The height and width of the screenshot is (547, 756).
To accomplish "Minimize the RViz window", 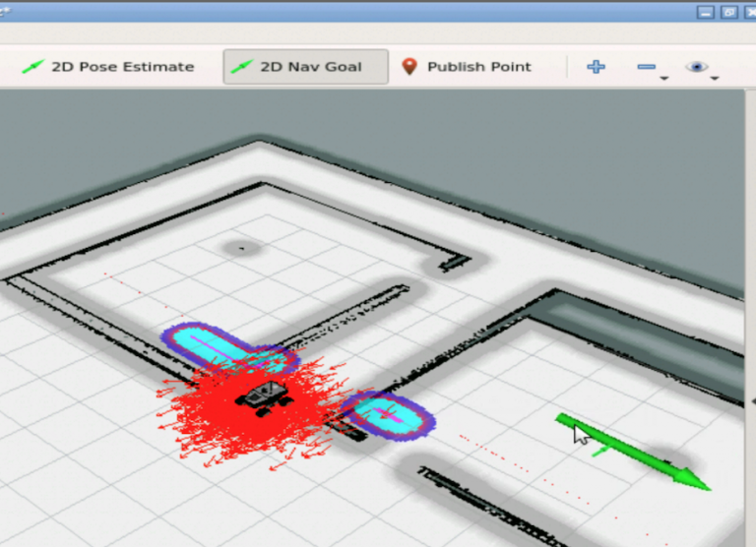I will pos(706,12).
